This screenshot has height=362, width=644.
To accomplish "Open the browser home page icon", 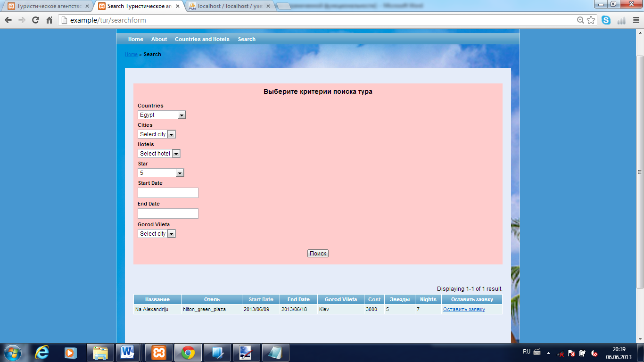I will [x=49, y=20].
